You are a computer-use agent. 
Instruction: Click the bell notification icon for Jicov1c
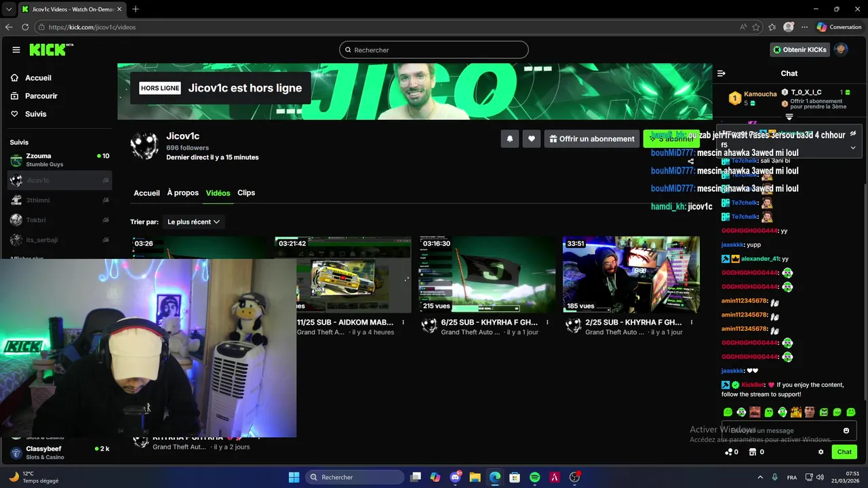pyautogui.click(x=510, y=139)
